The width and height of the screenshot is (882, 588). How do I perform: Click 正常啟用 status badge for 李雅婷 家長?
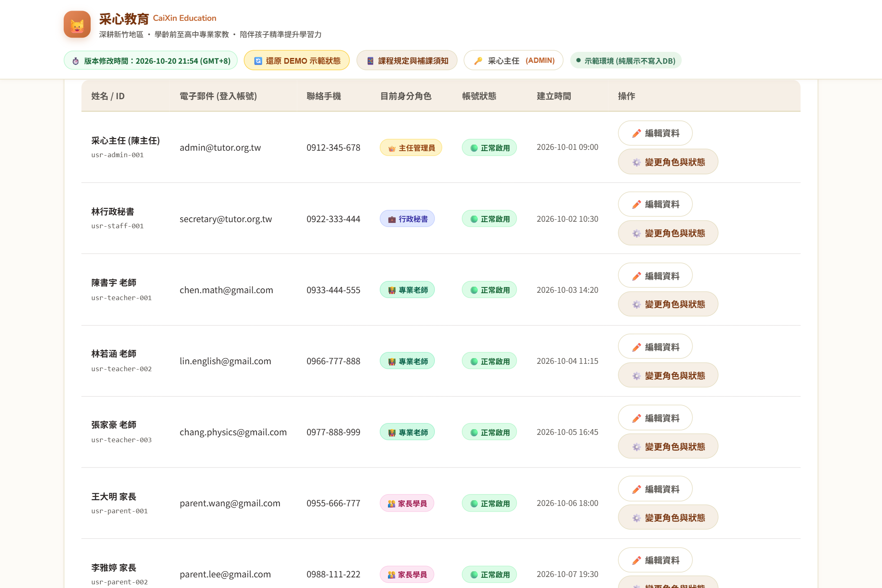(489, 575)
